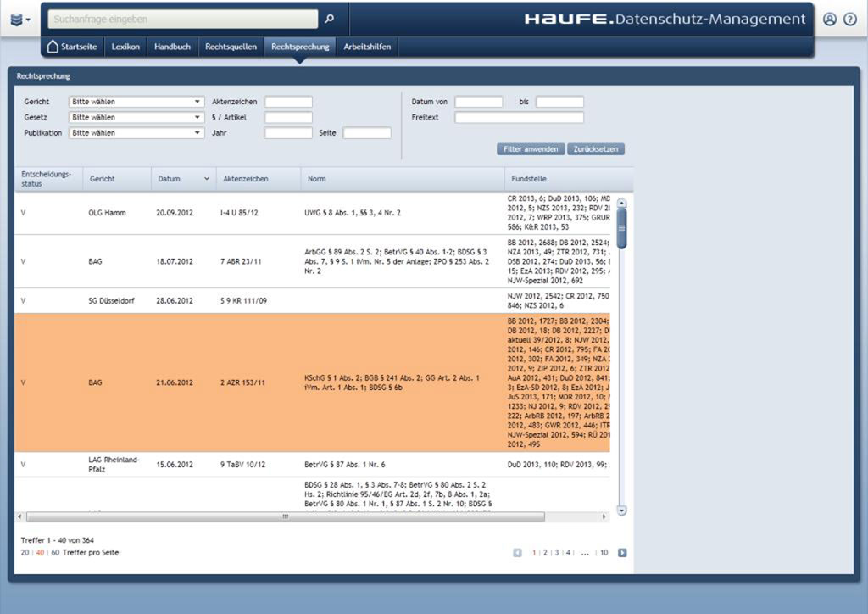Viewport: 868px width, 614px height.
Task: Click Aktenzeichen S 9 KR 111/09
Action: tap(243, 300)
